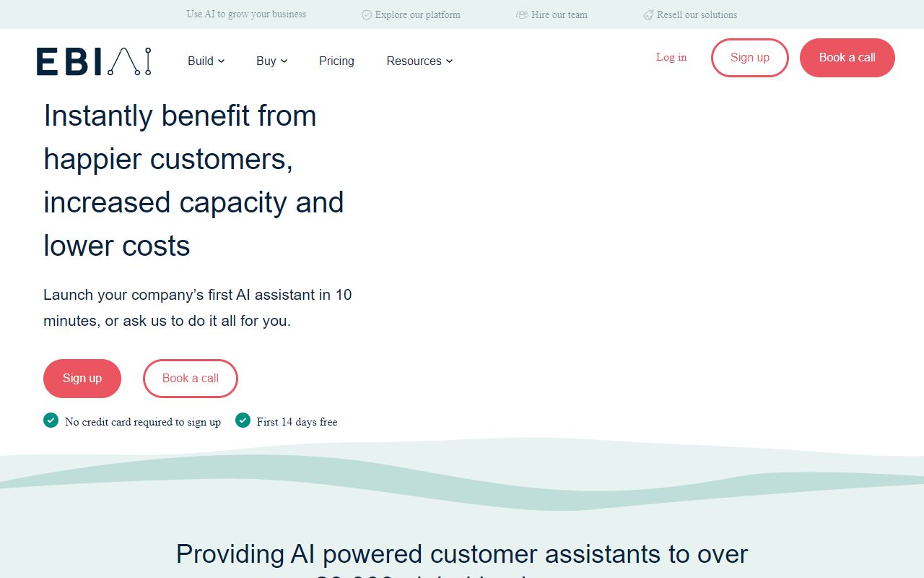The width and height of the screenshot is (924, 578).
Task: Click the Book a call button in the header
Action: click(847, 58)
